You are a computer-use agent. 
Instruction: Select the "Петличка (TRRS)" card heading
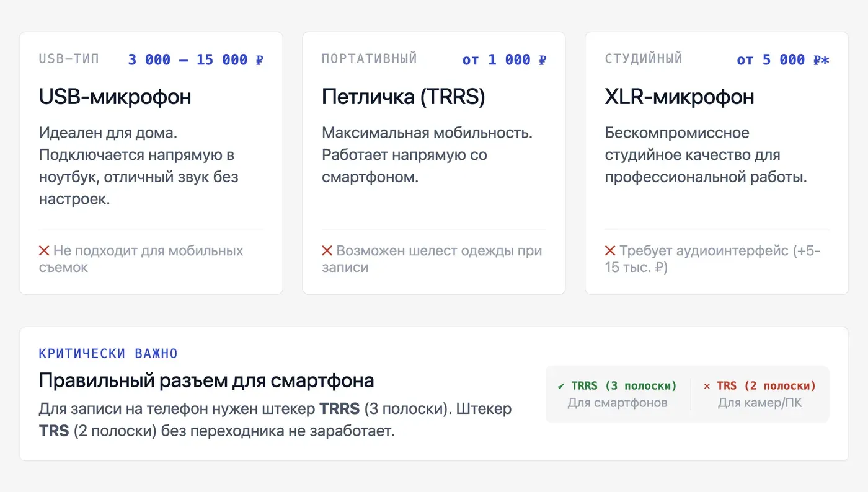point(403,97)
